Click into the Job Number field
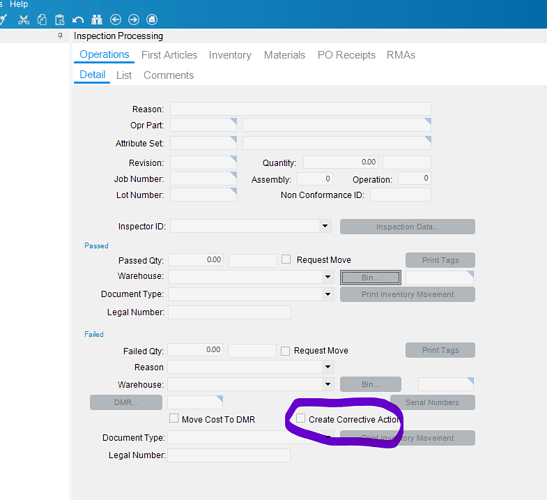This screenshot has width=547, height=500. click(203, 178)
